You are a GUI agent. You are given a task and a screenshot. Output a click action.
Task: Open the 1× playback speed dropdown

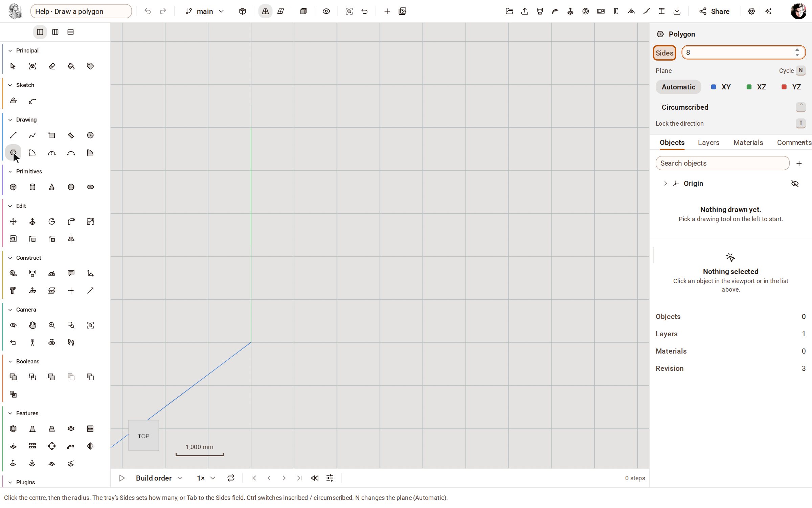coord(206,478)
